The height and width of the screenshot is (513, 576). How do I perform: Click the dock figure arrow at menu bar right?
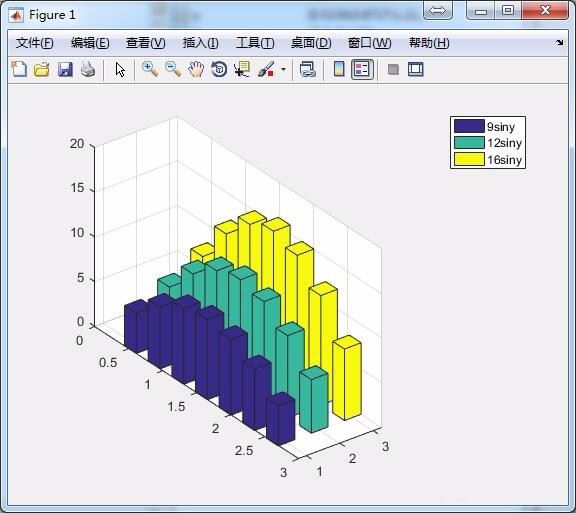(x=559, y=43)
